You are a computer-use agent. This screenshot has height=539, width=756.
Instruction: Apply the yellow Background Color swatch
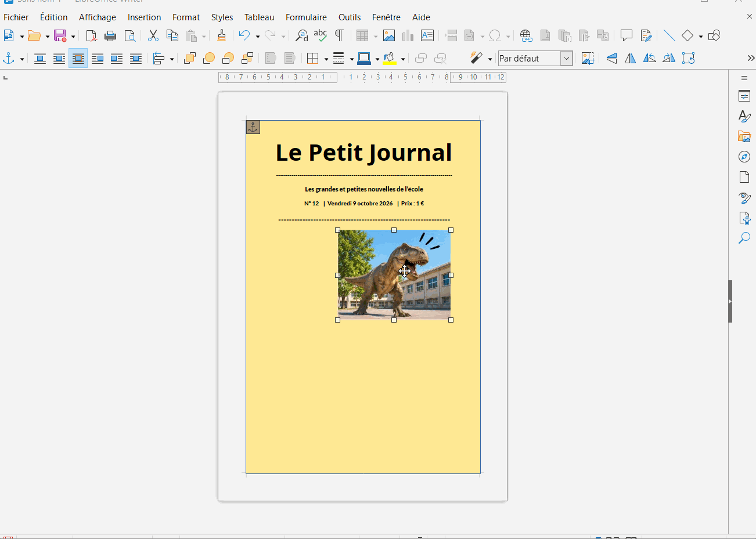(390, 58)
